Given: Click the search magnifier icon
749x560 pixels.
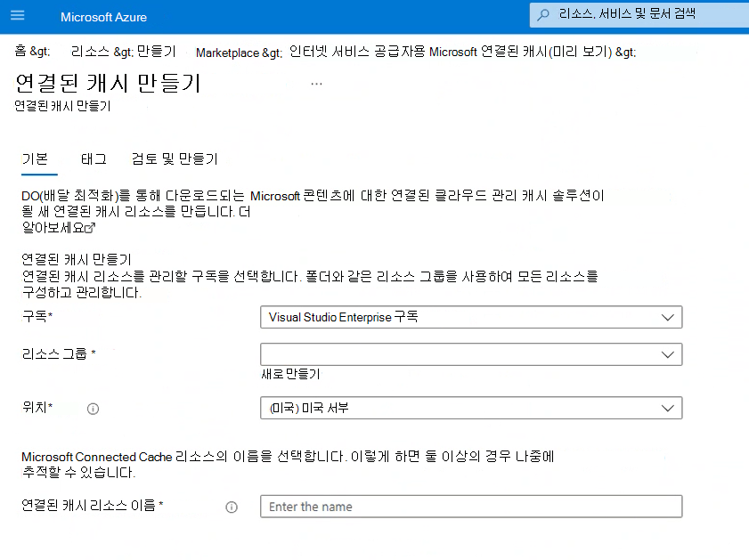Looking at the screenshot, I should pyautogui.click(x=543, y=15).
